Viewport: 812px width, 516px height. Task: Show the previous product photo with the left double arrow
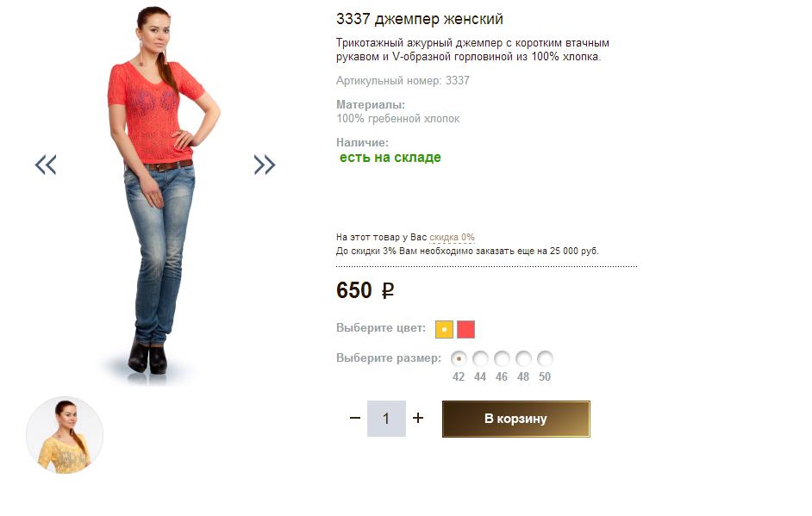click(46, 165)
